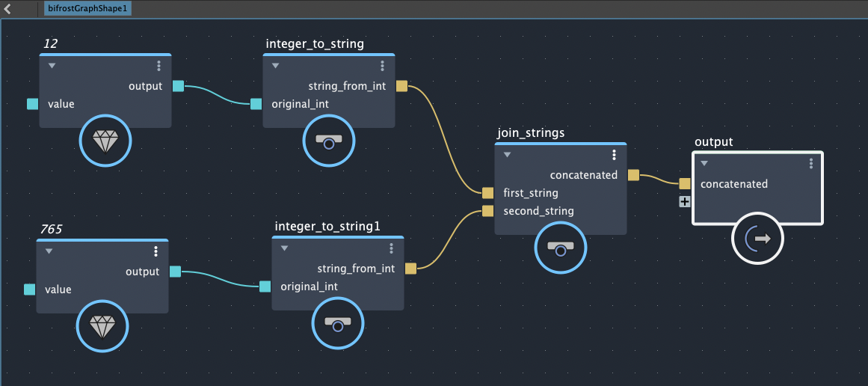Screen dimensions: 868x386
Task: Go back with the left chevron arrow
Action: (7, 9)
